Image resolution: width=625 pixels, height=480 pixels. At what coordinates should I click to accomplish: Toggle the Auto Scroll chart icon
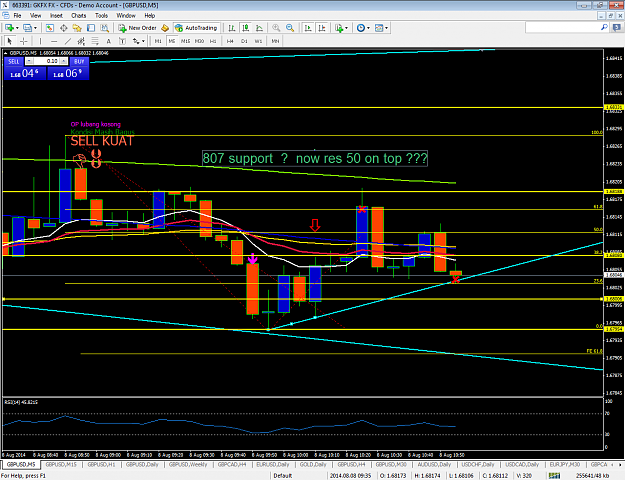pos(308,28)
